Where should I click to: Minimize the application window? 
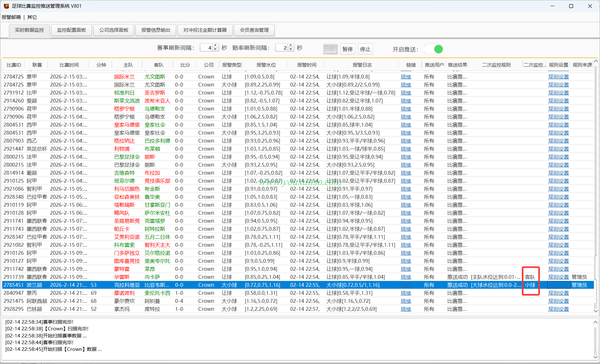tap(553, 6)
